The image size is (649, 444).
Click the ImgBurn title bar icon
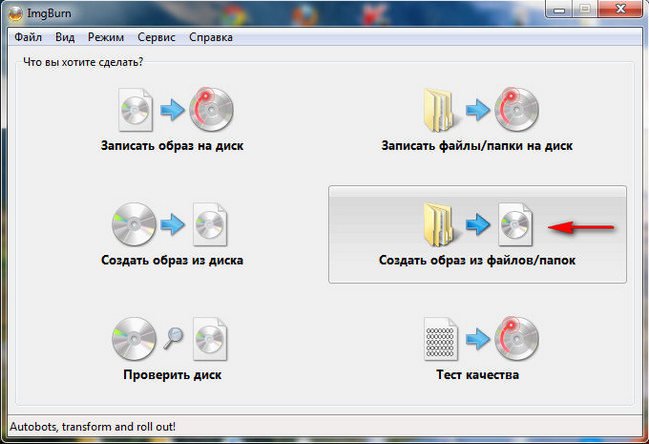15,14
